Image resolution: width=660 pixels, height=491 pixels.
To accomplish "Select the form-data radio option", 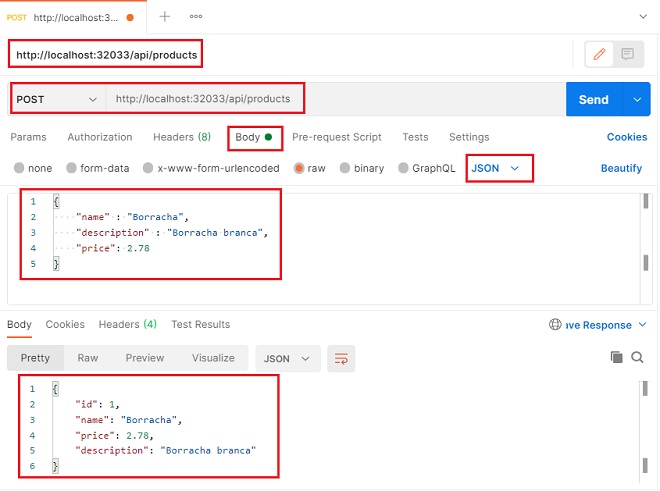I will coord(72,169).
